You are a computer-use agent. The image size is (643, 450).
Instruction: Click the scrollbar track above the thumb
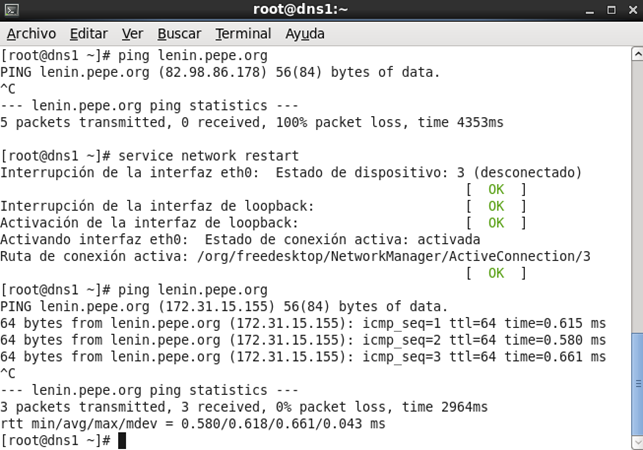(637, 197)
